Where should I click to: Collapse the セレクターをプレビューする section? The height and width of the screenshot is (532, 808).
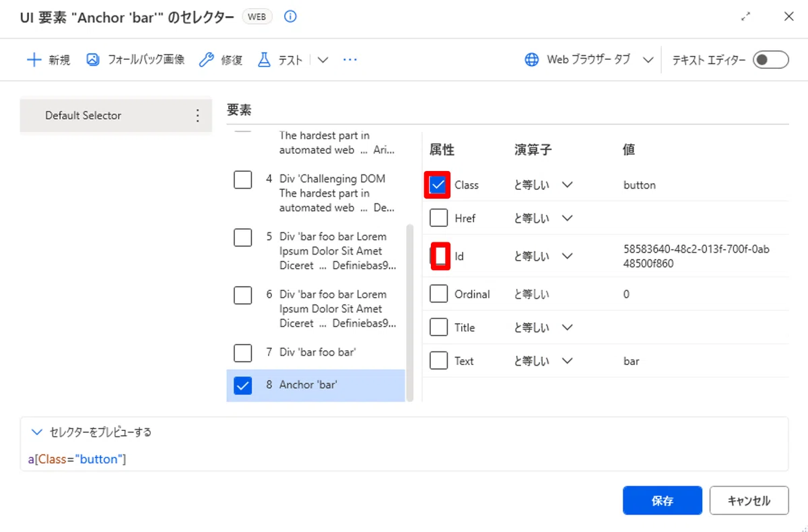[37, 432]
